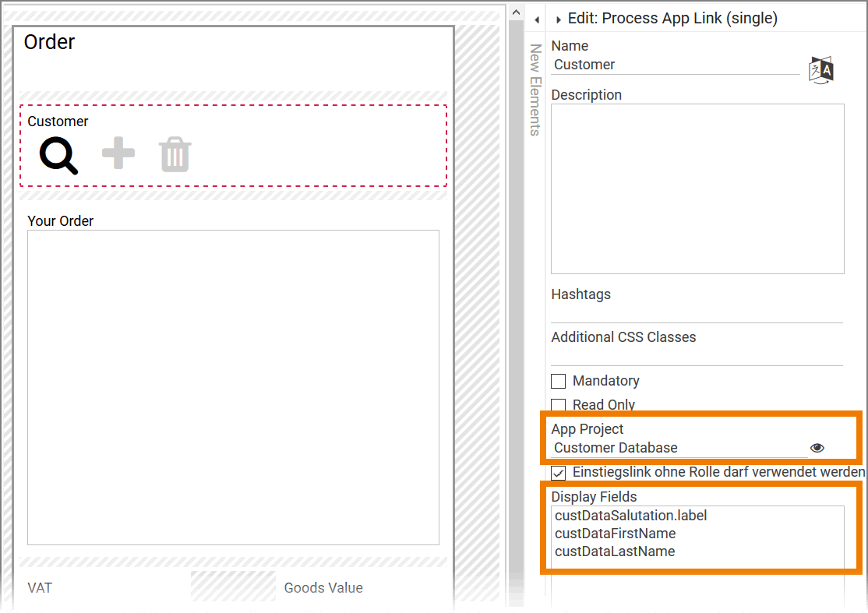The image size is (868, 613).
Task: Select the search magnifier in the Customer element
Action: tap(57, 153)
